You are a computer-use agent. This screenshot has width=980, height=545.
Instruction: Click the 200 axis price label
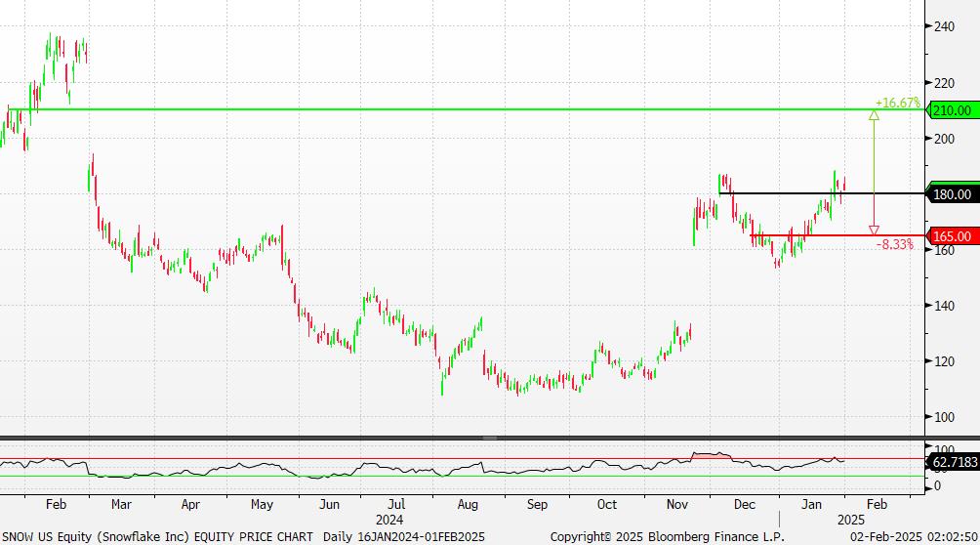944,139
